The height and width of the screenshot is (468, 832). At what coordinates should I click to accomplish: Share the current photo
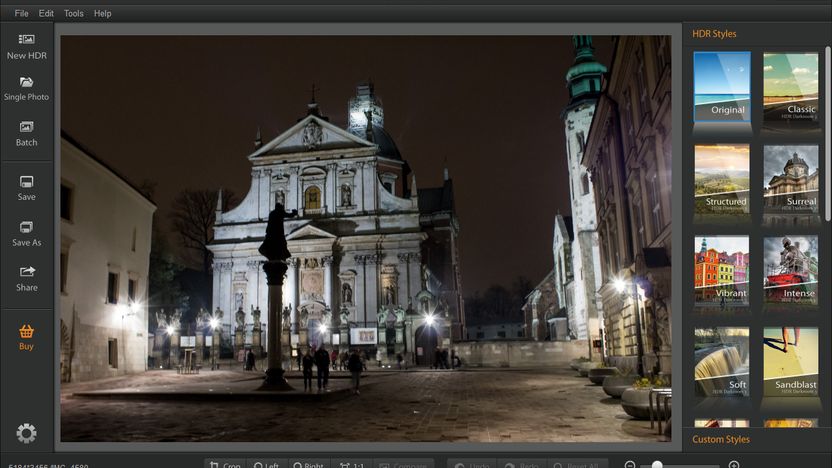(x=27, y=279)
